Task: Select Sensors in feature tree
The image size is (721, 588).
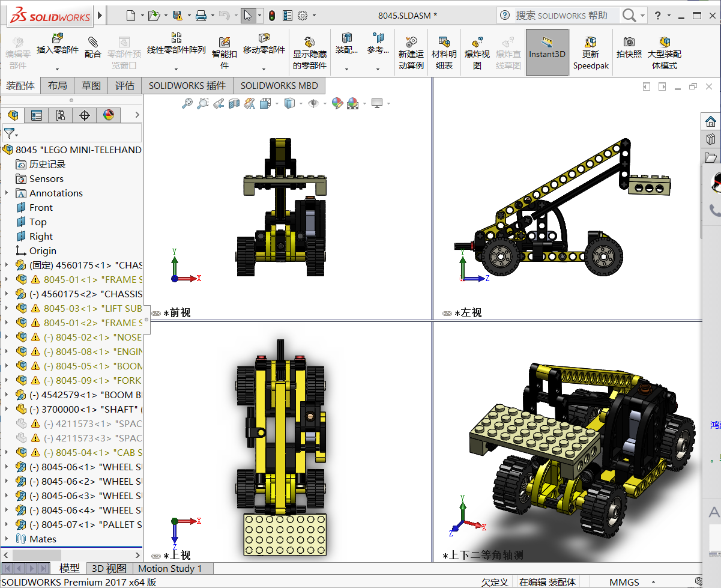Action: (x=46, y=179)
